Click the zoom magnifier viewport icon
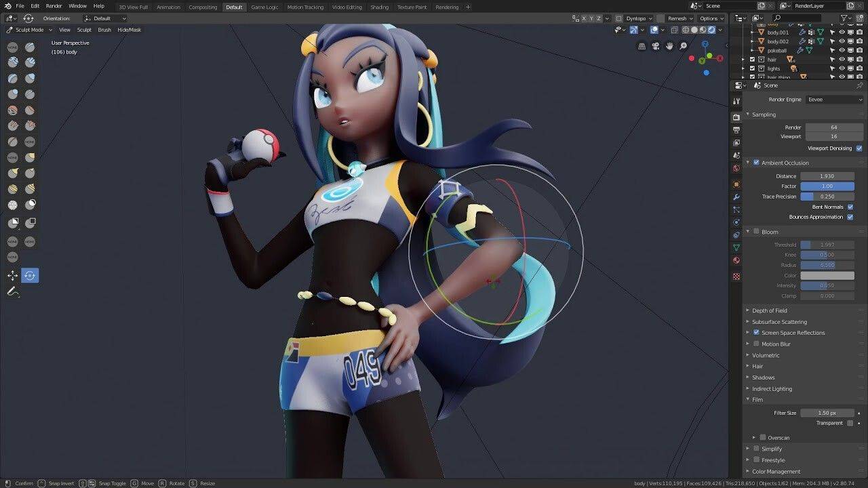Screen dimensions: 868x488 pyautogui.click(x=683, y=46)
